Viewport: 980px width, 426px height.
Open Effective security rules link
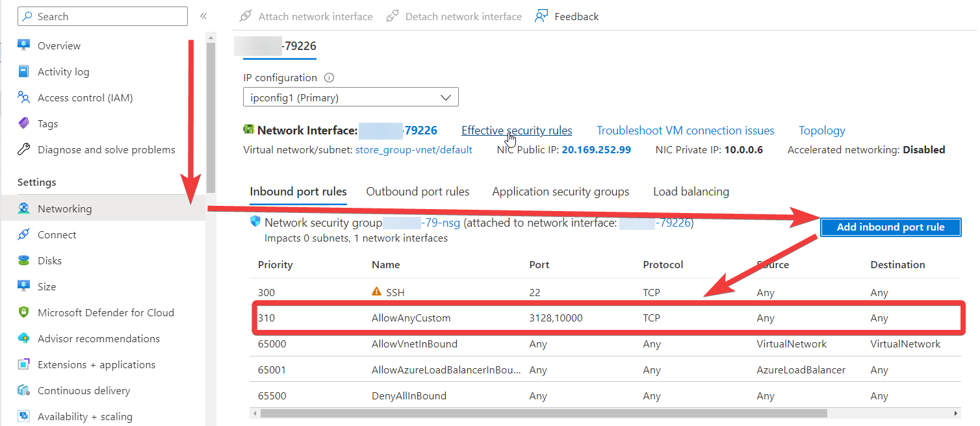[x=517, y=131]
